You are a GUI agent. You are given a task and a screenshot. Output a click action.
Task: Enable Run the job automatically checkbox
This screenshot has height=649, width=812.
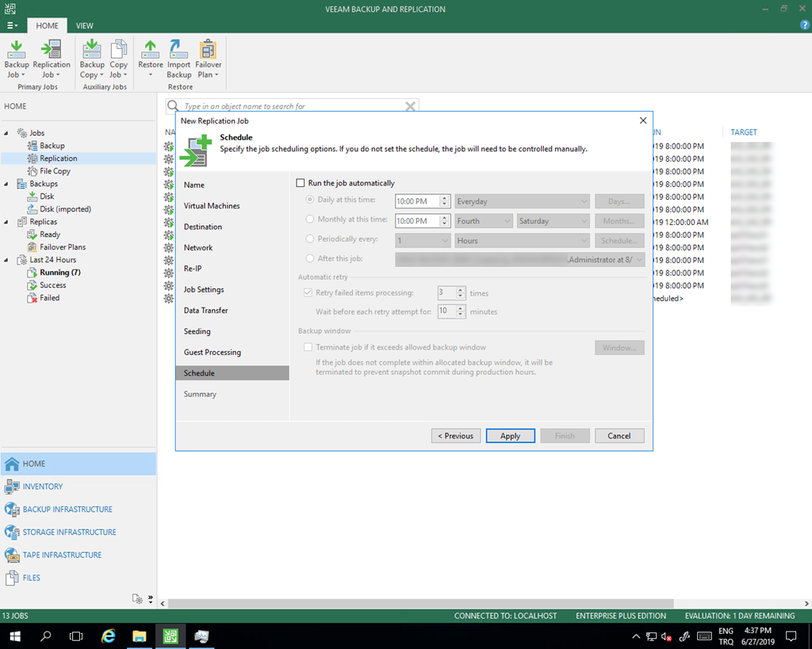301,183
